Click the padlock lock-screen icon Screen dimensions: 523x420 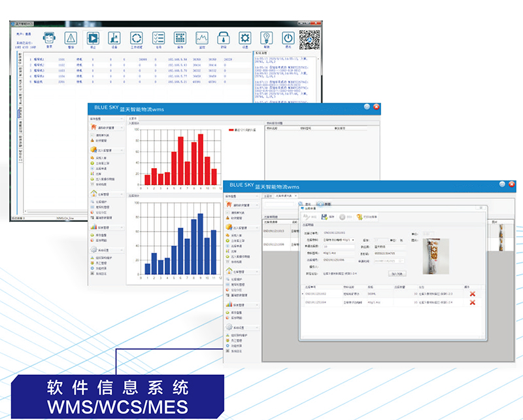click(224, 39)
